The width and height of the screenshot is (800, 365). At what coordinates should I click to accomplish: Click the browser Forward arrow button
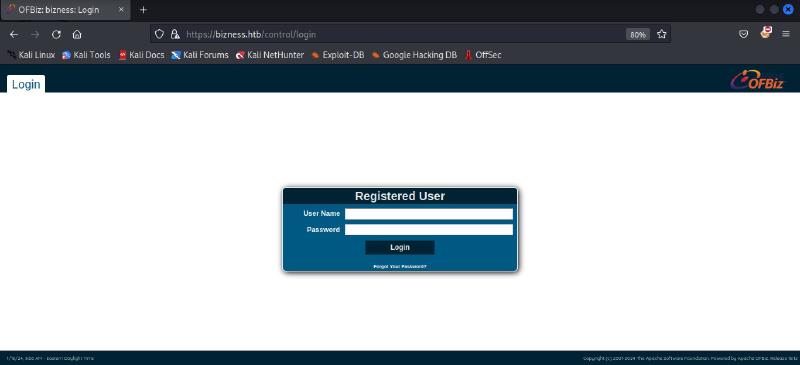coord(35,34)
